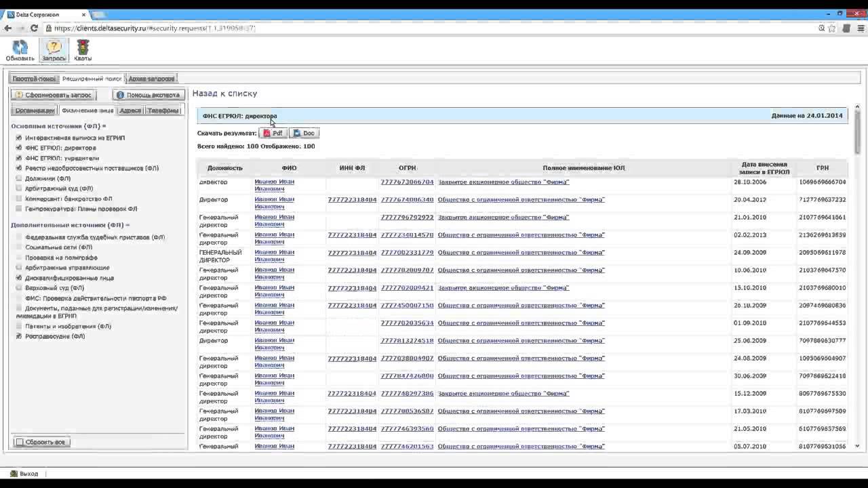Toggle Росправосудие (ФЛ) checkbox
868x488 pixels.
(x=19, y=336)
